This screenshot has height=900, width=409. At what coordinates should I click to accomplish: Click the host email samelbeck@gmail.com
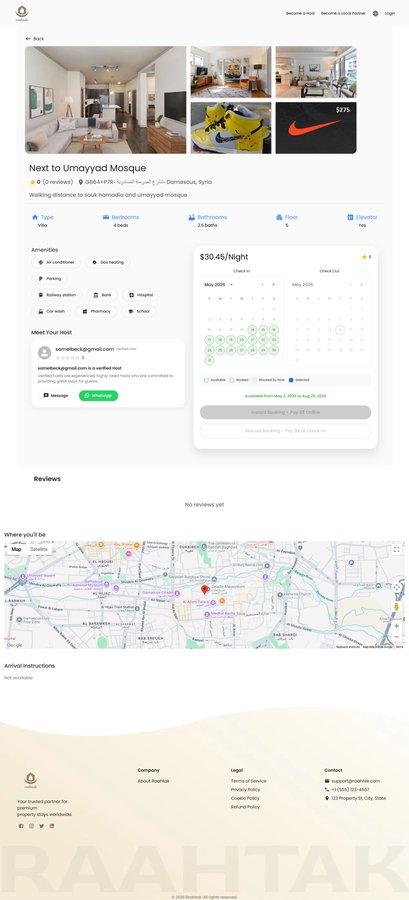(x=84, y=349)
